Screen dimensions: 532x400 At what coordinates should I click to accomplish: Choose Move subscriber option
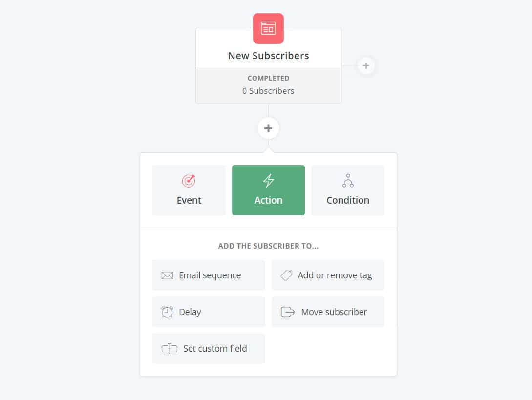(x=328, y=312)
